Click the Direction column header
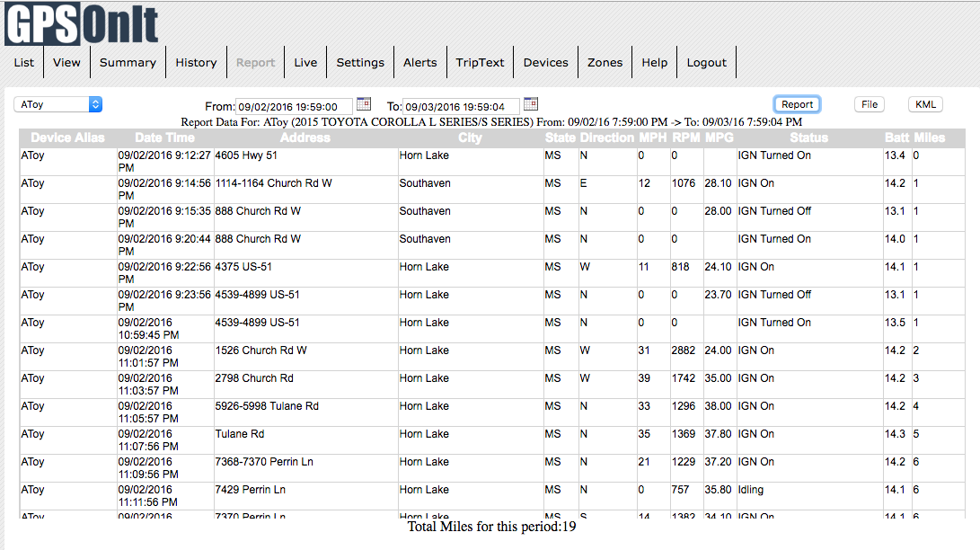Image resolution: width=980 pixels, height=550 pixels. [x=607, y=137]
